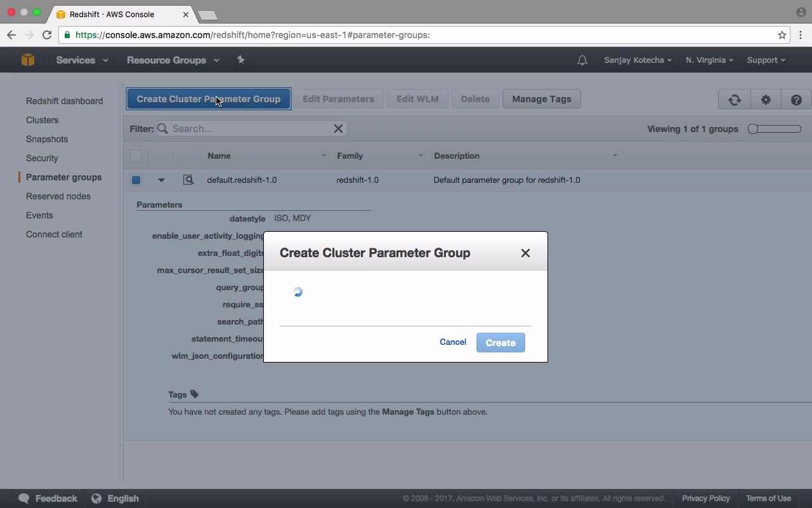
Task: Open Connect client in the sidebar
Action: tap(54, 234)
